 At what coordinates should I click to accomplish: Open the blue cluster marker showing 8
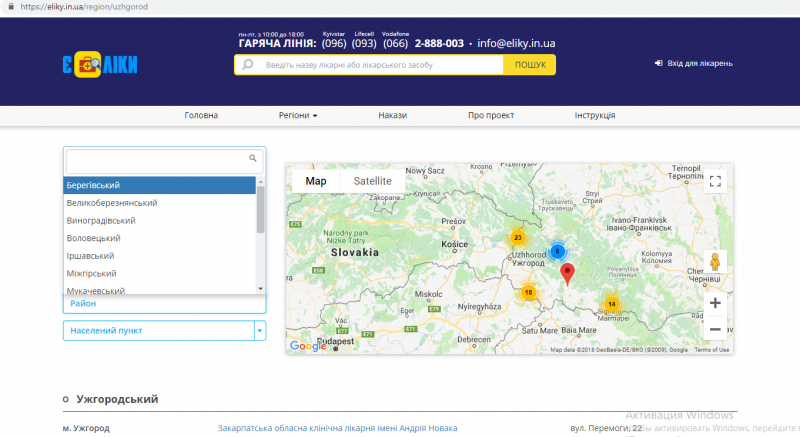coord(558,252)
